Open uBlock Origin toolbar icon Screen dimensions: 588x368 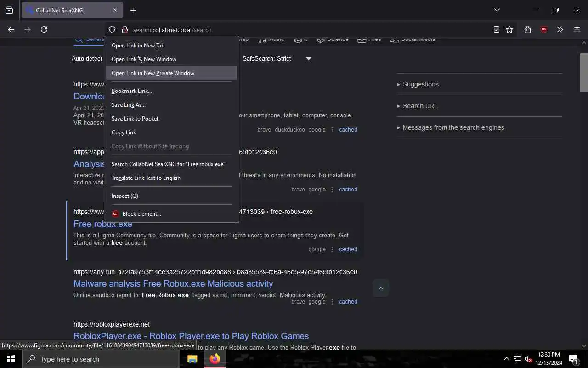click(x=544, y=29)
